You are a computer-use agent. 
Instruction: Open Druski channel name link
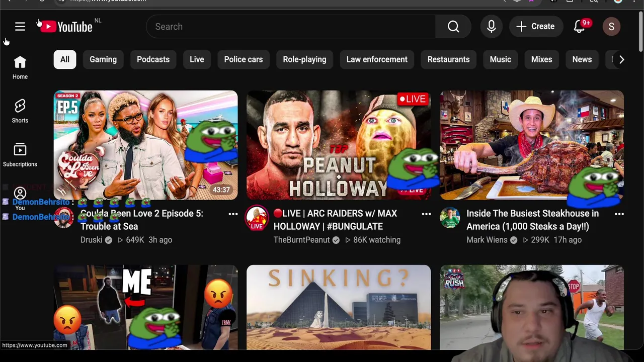(x=91, y=240)
